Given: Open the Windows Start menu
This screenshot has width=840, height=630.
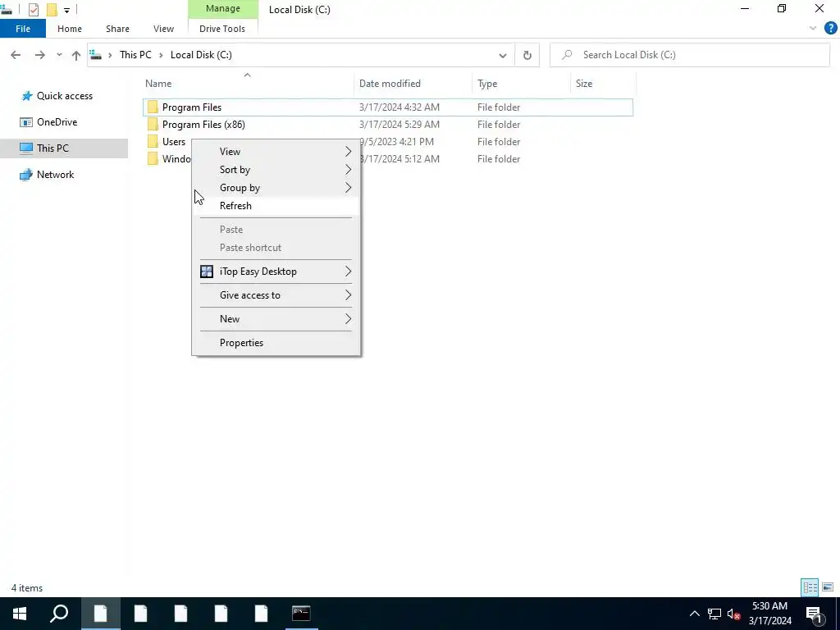Looking at the screenshot, I should point(20,614).
